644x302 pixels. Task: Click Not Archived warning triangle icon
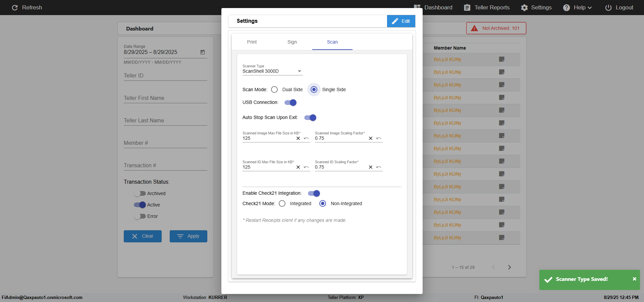(x=474, y=28)
